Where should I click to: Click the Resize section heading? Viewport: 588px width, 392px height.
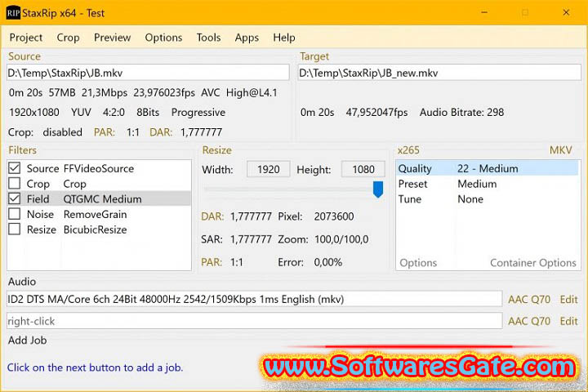(216, 150)
